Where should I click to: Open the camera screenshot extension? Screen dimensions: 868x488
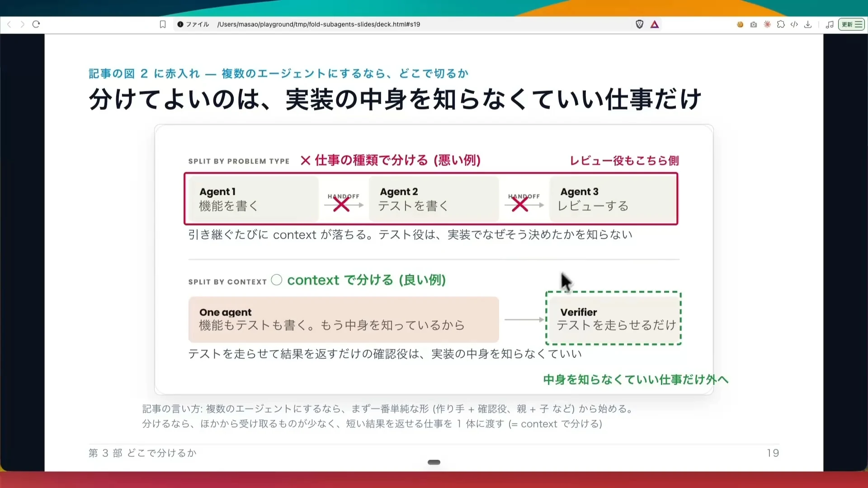[x=754, y=24]
